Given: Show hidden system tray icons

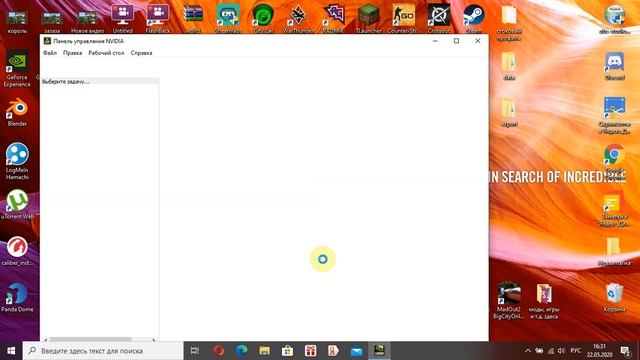Looking at the screenshot, I should (527, 351).
